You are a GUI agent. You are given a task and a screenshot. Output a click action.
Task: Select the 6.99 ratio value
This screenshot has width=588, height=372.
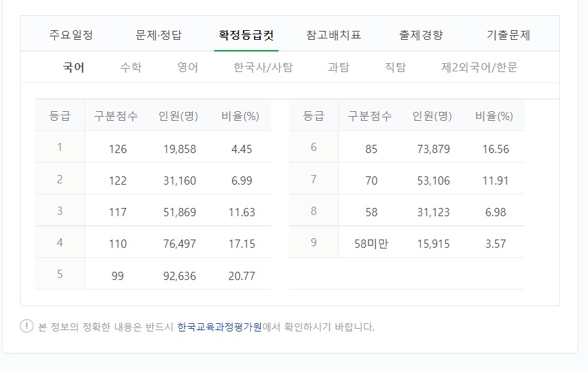click(x=242, y=181)
